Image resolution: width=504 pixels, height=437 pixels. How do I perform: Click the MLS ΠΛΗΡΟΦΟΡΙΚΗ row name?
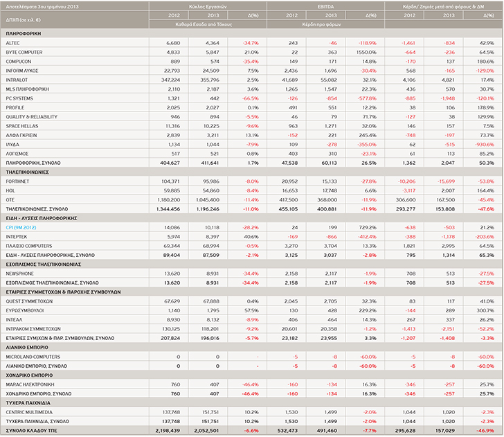pos(27,89)
